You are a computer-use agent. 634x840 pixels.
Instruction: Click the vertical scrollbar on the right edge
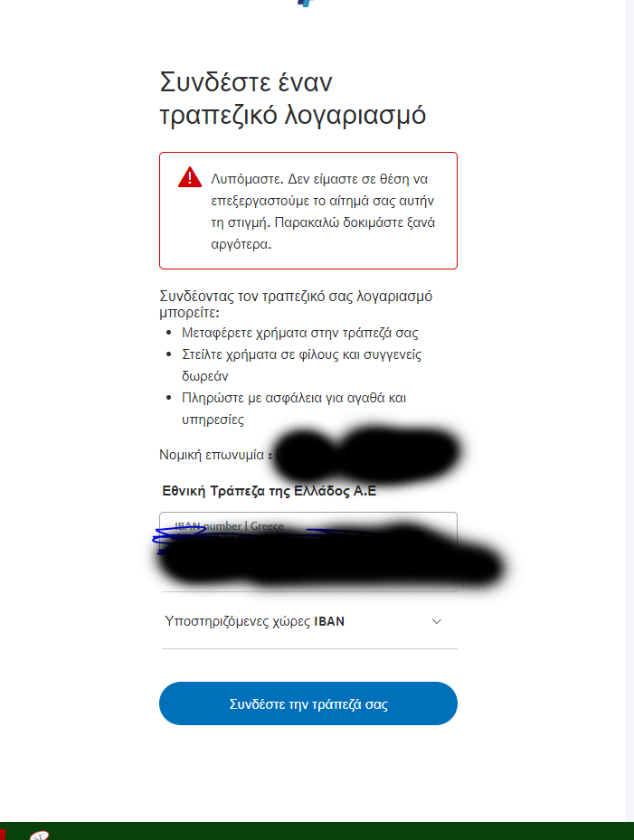(x=629, y=411)
